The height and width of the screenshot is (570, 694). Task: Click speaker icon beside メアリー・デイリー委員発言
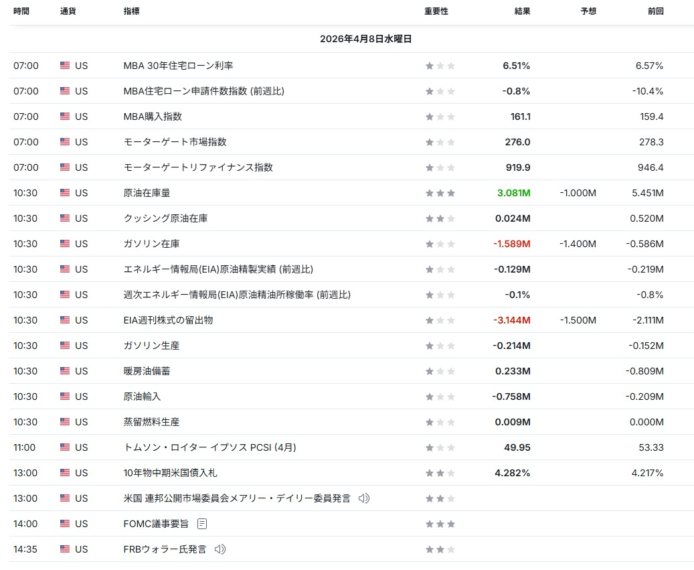[364, 498]
